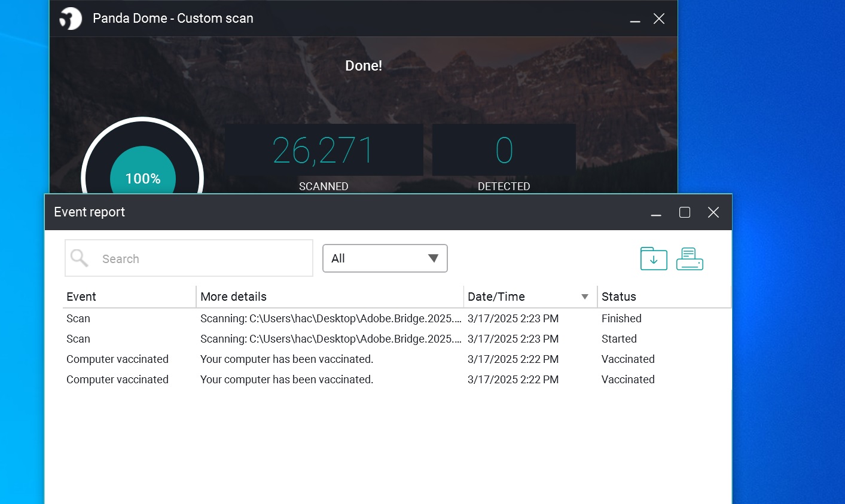Click the DETECTED label
The image size is (845, 504).
tap(504, 187)
